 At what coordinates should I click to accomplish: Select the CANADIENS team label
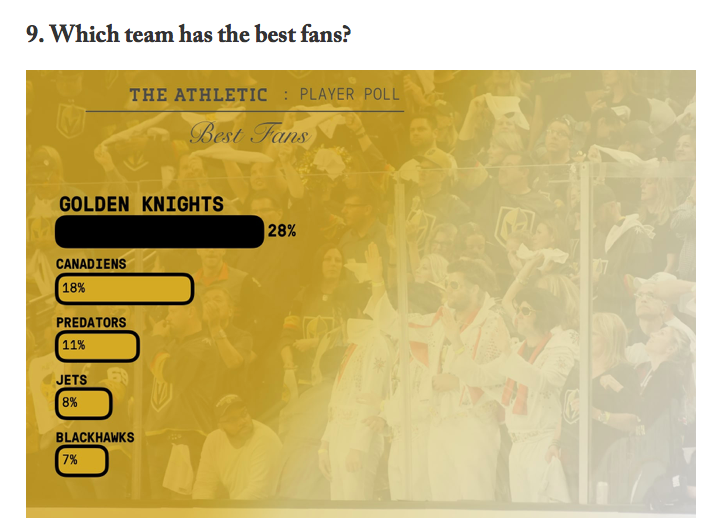coord(91,264)
